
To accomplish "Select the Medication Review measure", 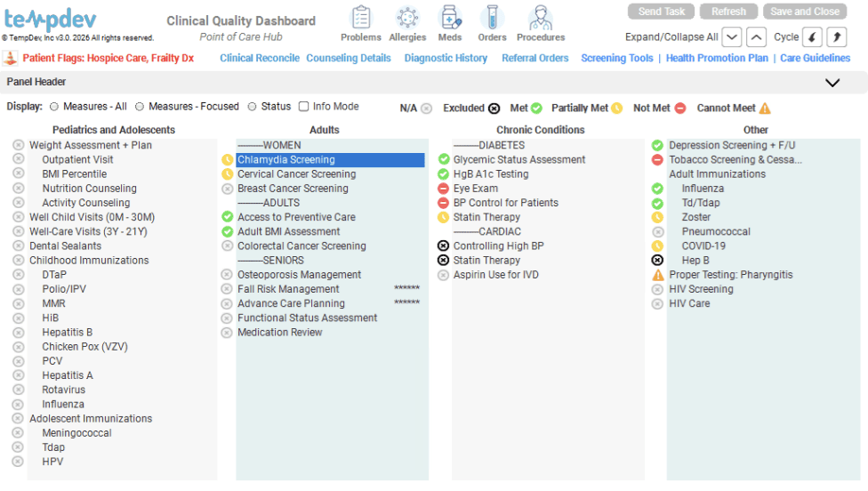I will pos(279,333).
